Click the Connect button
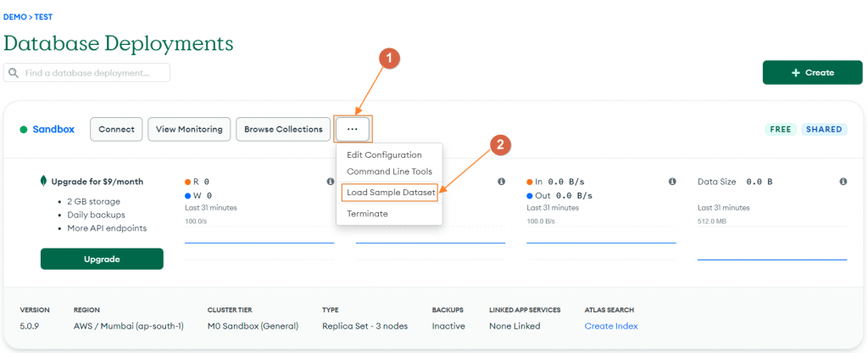 (x=116, y=129)
